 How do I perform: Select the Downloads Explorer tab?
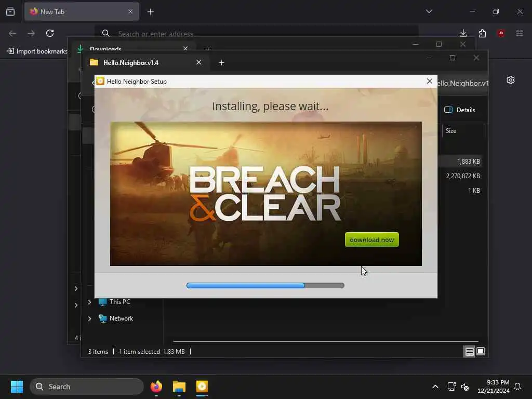[x=132, y=48]
